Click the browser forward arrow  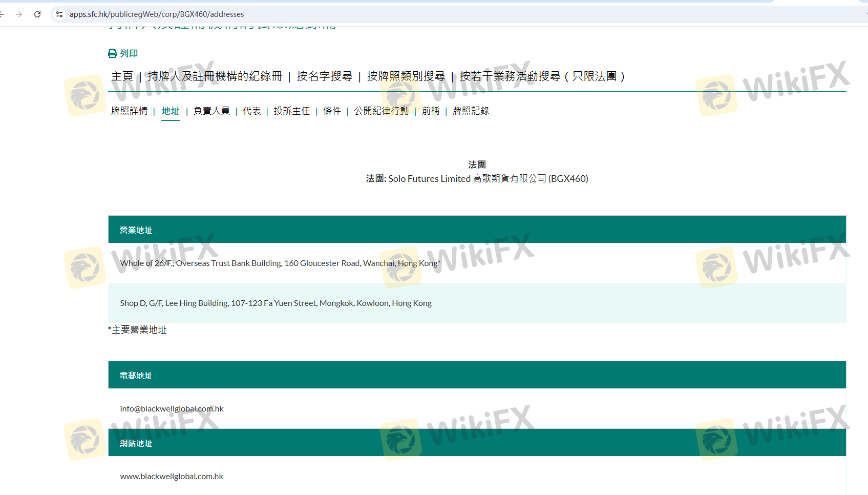(x=19, y=14)
